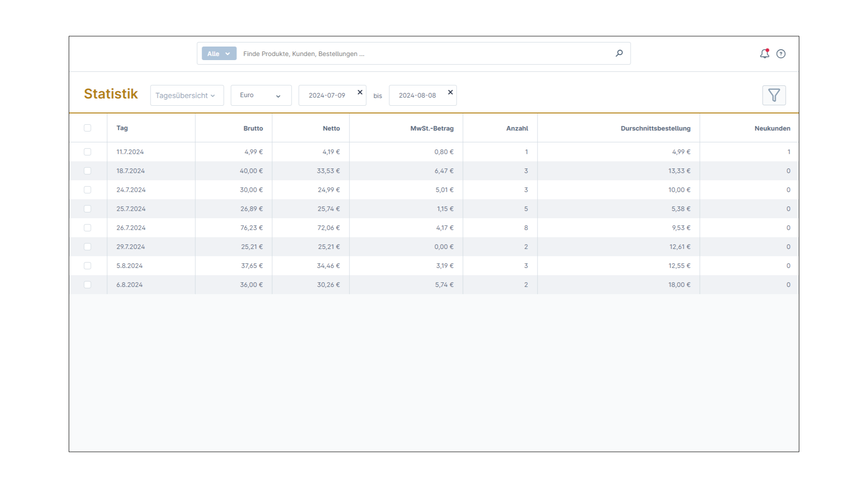
Task: Click the Anzahl value 8
Action: (526, 228)
